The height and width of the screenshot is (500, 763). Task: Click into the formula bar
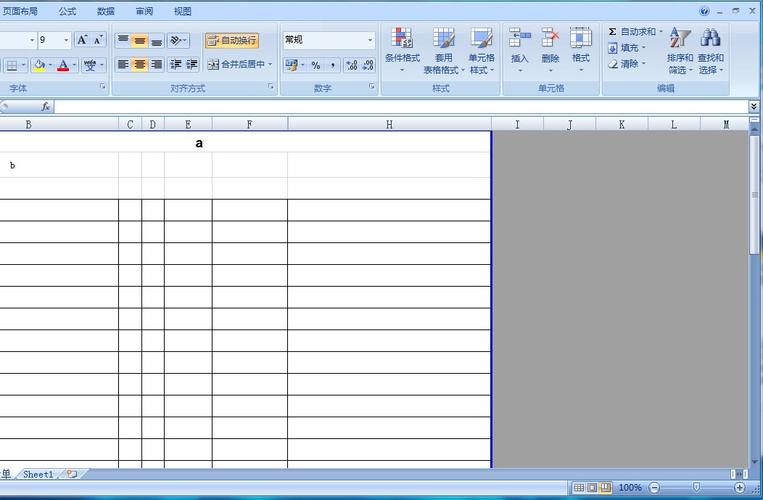click(401, 106)
